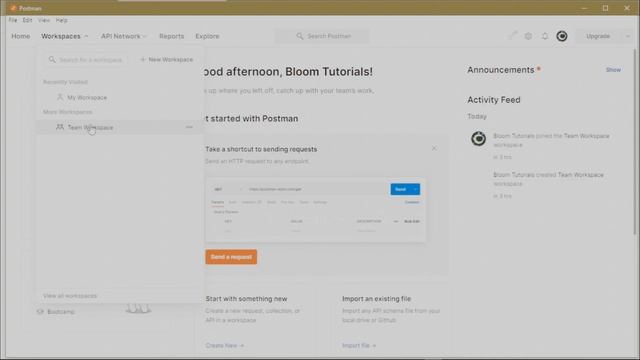Click "Start with something new" heading
The height and width of the screenshot is (360, 640).
246,298
